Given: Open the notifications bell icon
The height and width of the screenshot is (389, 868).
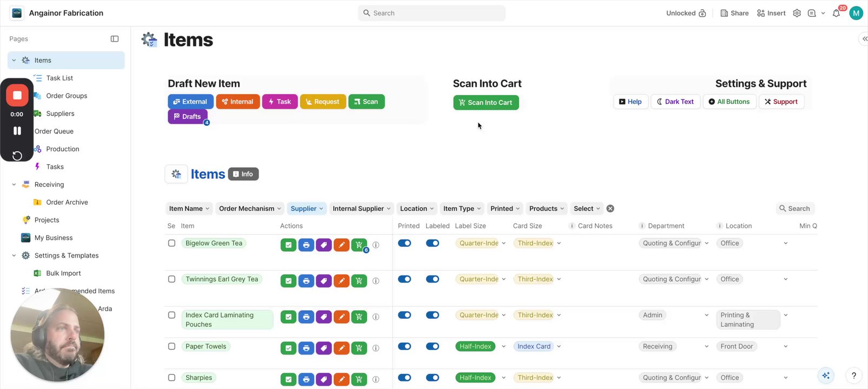Looking at the screenshot, I should (836, 13).
